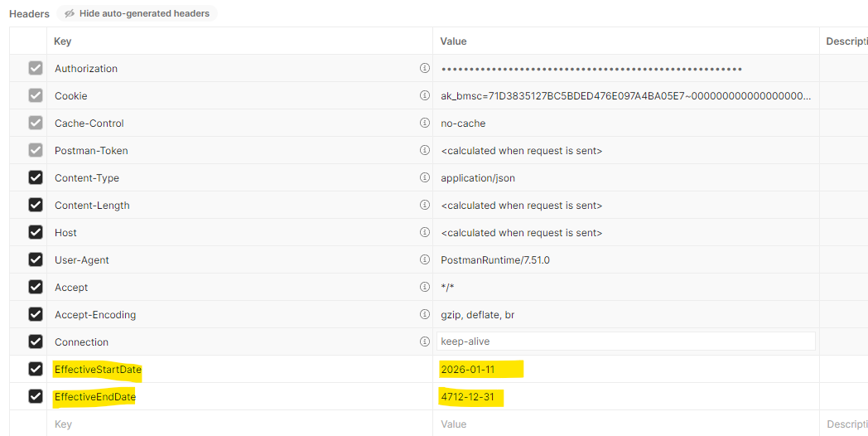Image resolution: width=868 pixels, height=436 pixels.
Task: Click the Connection key cell
Action: (x=239, y=342)
